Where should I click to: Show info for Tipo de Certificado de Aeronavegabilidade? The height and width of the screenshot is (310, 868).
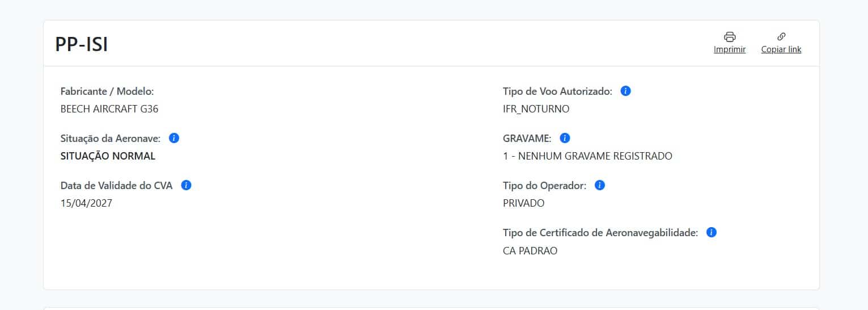tap(712, 232)
